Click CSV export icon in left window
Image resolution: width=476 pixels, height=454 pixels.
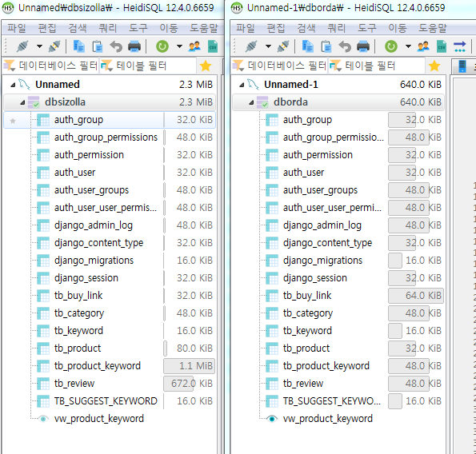point(213,46)
